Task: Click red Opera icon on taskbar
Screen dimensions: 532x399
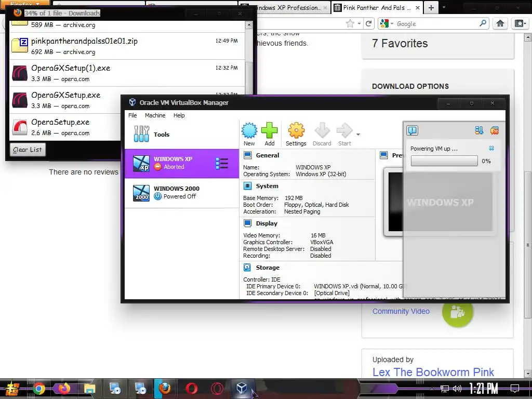Action: click(191, 389)
